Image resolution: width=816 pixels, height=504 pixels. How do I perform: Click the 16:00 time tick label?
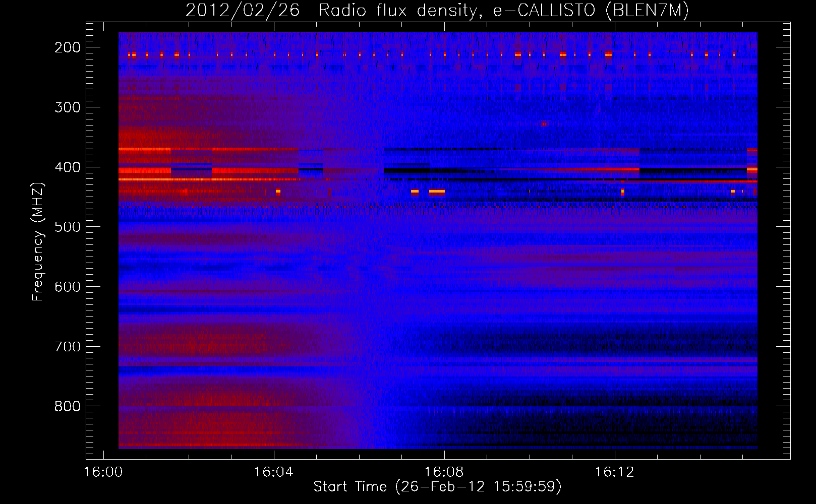pos(103,472)
